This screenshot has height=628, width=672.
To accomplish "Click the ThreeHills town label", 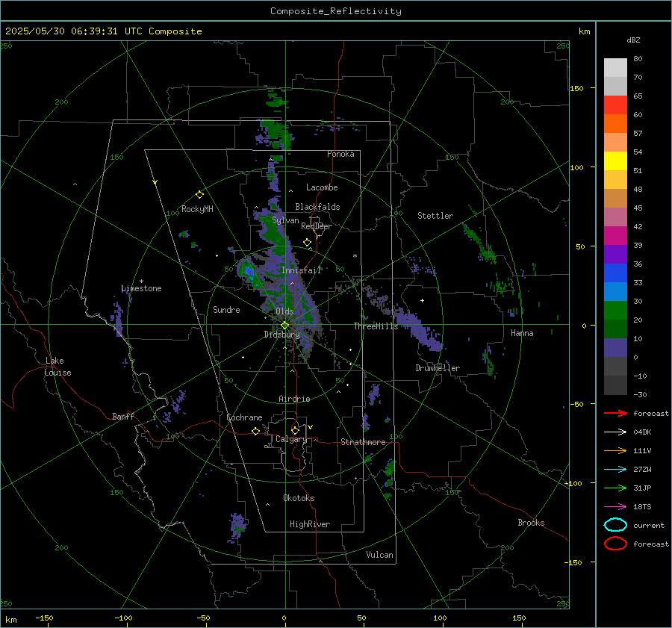I will tap(376, 326).
